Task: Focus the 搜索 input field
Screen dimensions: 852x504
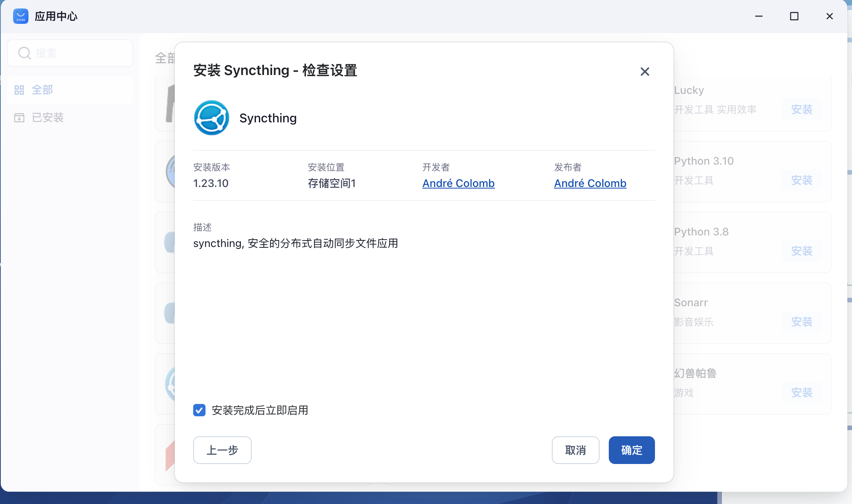Action: pos(70,53)
